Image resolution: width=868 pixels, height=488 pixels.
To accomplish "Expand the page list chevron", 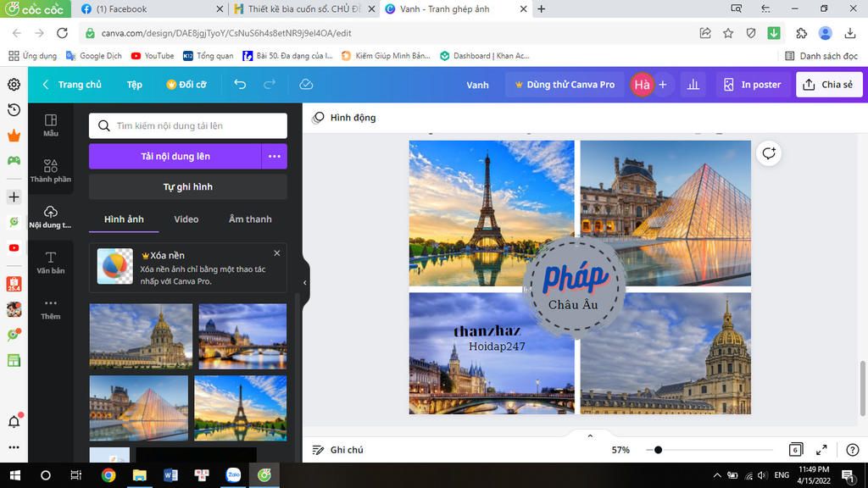I will tap(590, 436).
